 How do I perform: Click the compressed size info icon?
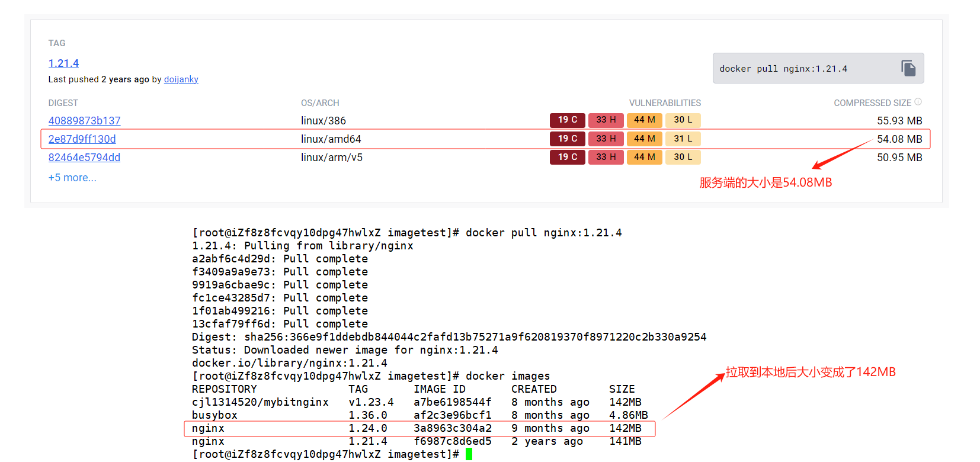[918, 102]
